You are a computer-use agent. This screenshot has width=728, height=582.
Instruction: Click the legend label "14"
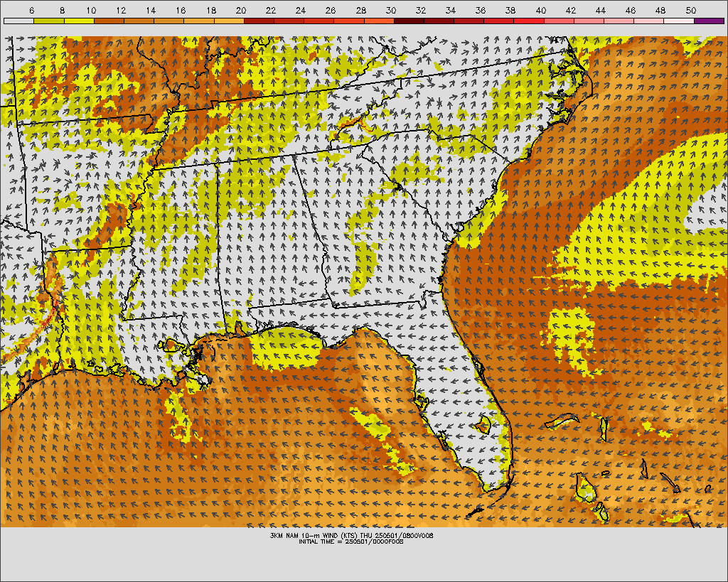point(151,10)
